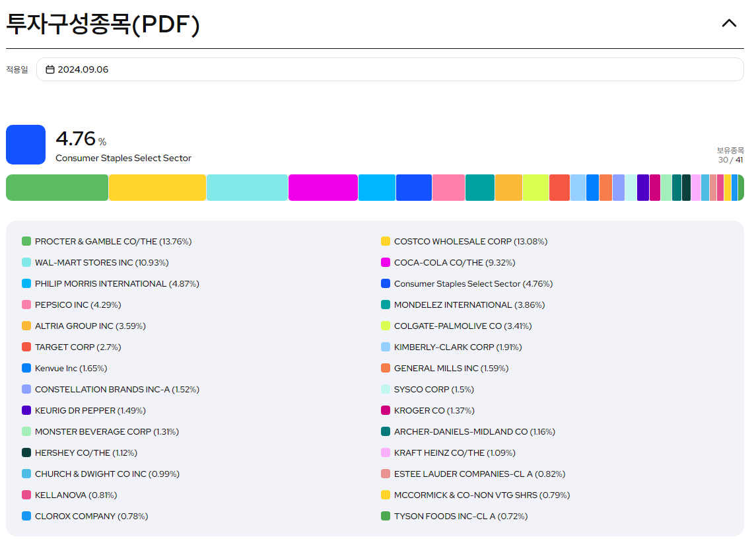Click MONSTER BEVERAGE CORP (1.31%) legend entry
This screenshot has height=541, width=756.
point(100,431)
